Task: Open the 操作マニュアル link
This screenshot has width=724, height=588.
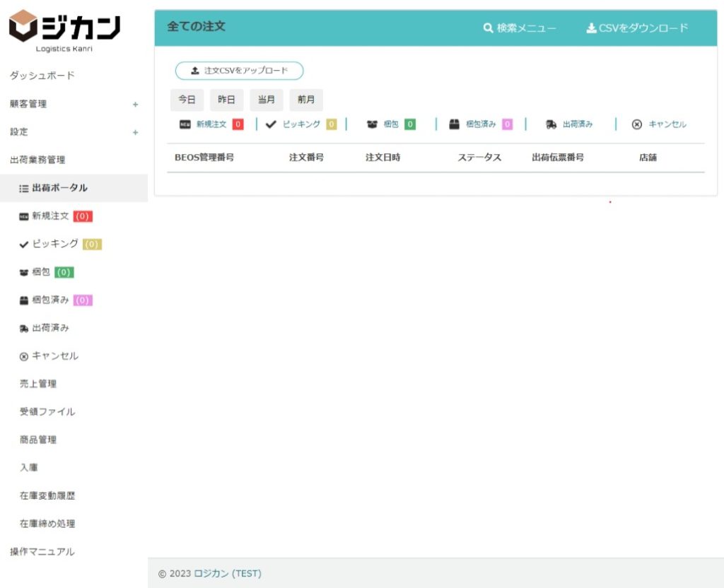Action: [42, 551]
